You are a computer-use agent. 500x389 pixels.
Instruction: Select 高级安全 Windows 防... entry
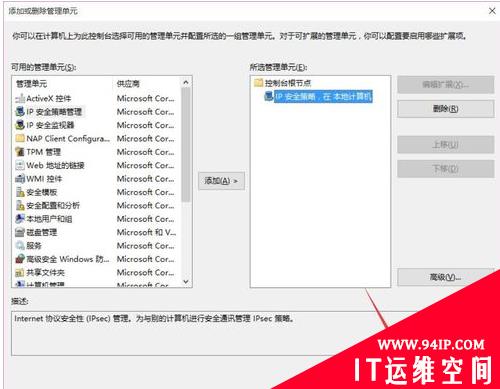pos(68,259)
